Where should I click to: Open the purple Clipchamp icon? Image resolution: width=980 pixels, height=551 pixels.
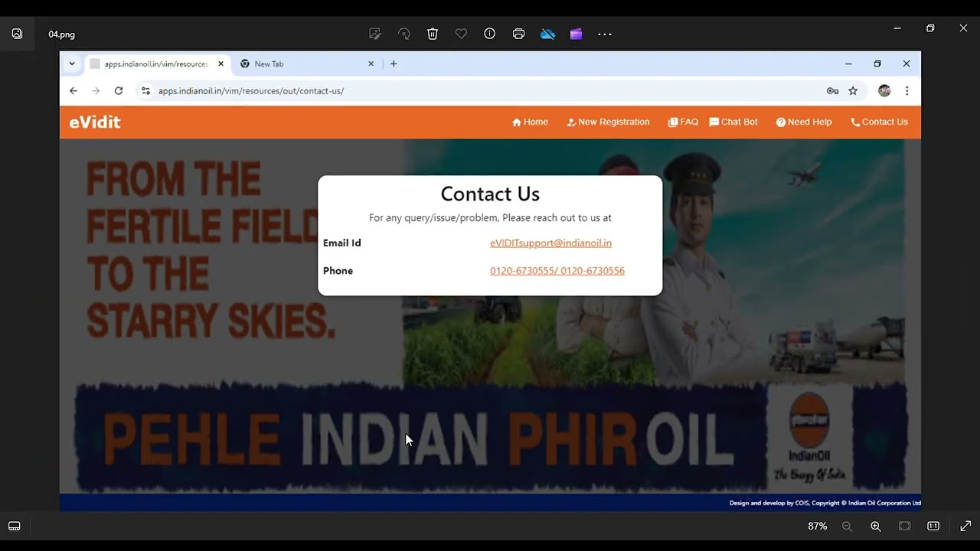576,34
